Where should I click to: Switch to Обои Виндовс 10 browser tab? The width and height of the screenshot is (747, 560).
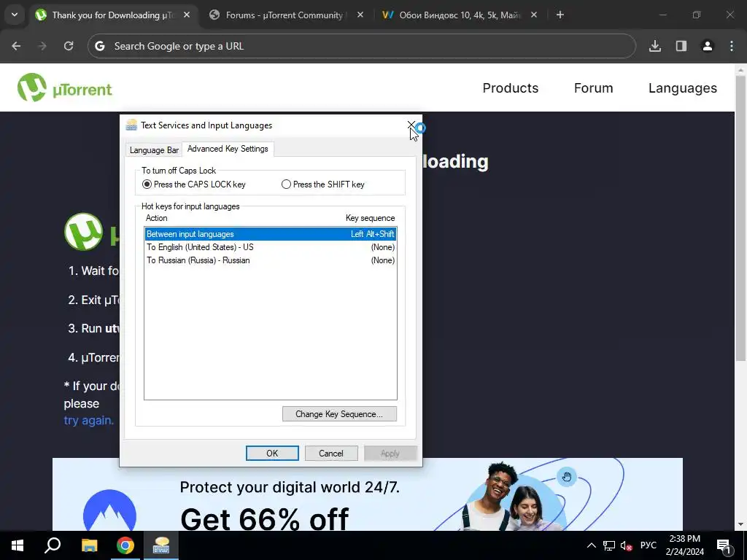(460, 15)
